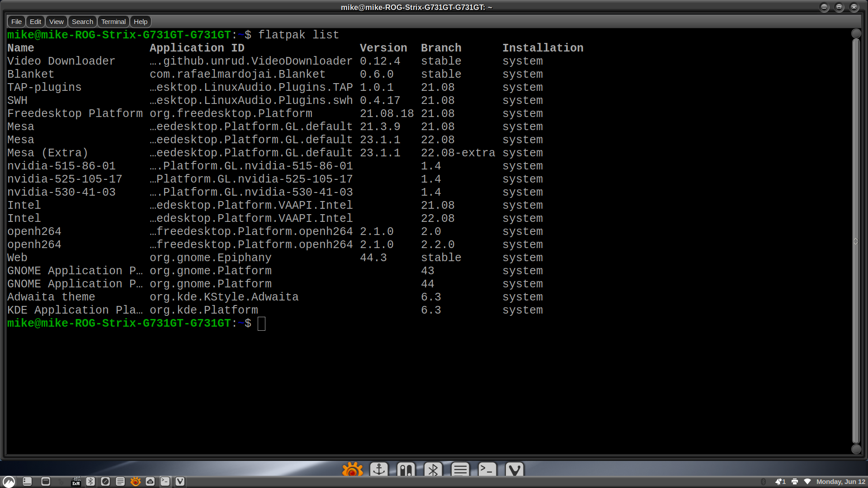Click 'org.kde.KStyle.Adwaita' application ID
This screenshot has height=488, width=868.
[x=224, y=297]
